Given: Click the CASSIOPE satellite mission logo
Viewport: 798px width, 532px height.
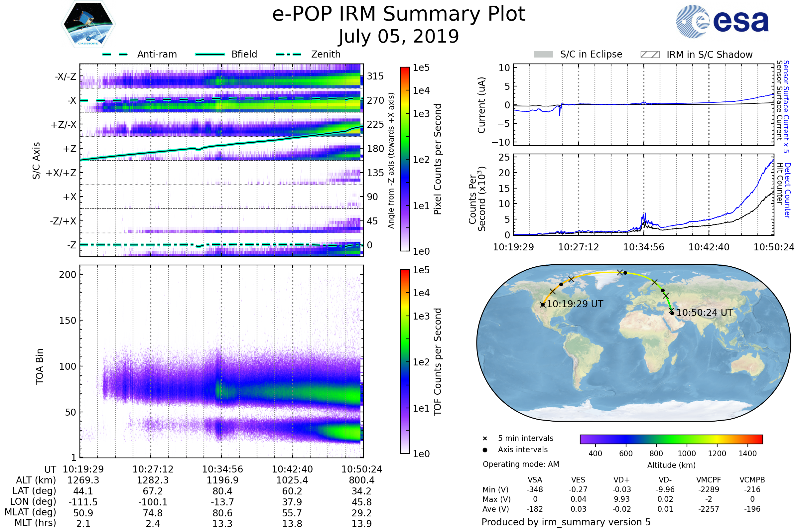Looking at the screenshot, I should pyautogui.click(x=88, y=24).
